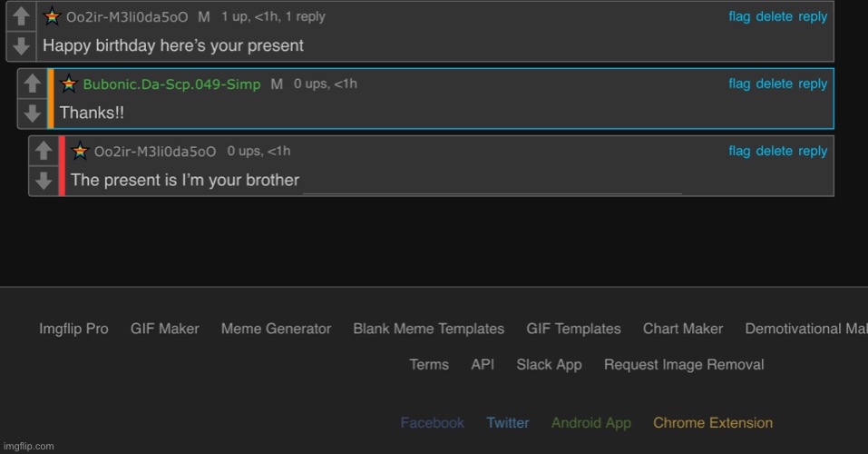Open the Bubonic.Da-Scp.049-Simp user profile
Image resolution: width=868 pixels, height=454 pixels.
click(171, 84)
